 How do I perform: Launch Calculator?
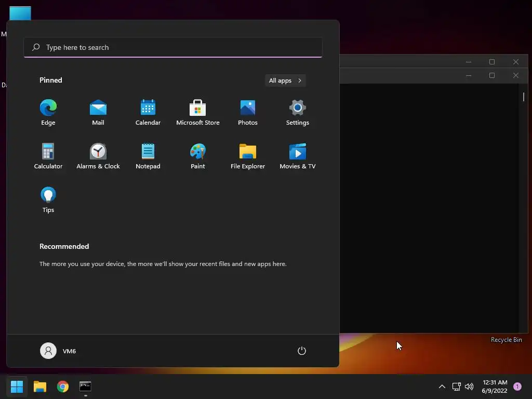click(48, 156)
